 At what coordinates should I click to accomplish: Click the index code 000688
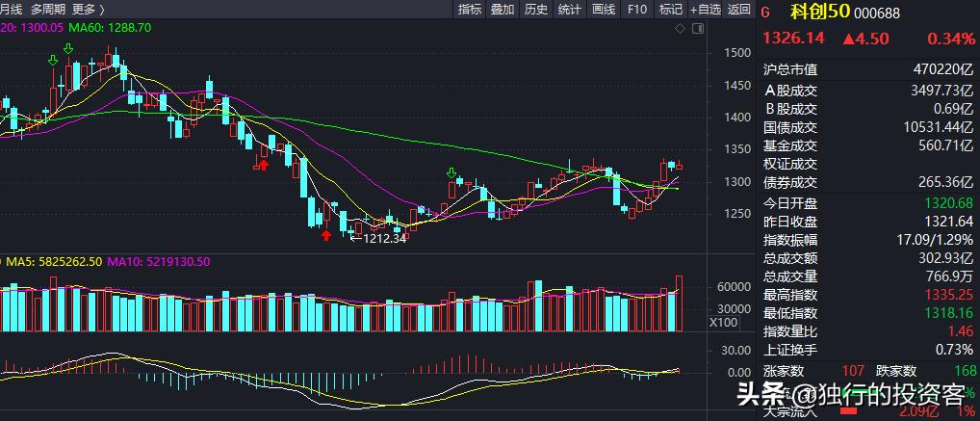[877, 13]
